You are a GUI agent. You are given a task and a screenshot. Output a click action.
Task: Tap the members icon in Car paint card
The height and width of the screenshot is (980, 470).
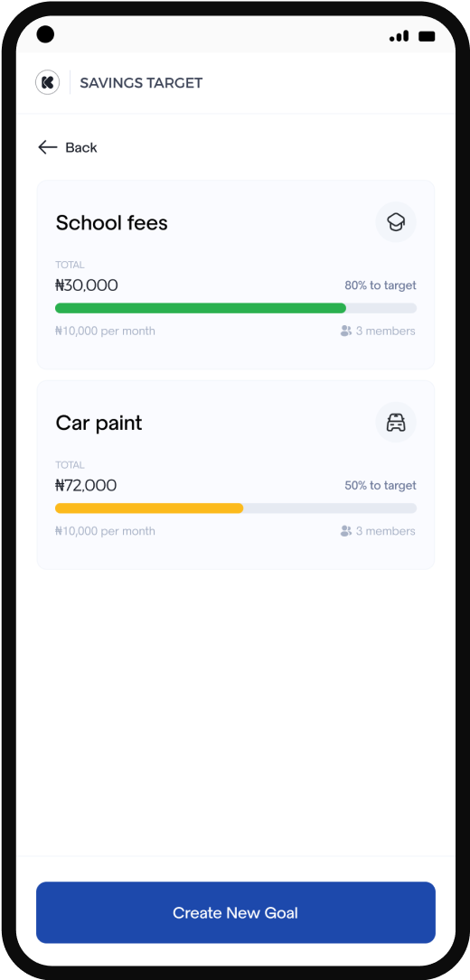tap(345, 530)
